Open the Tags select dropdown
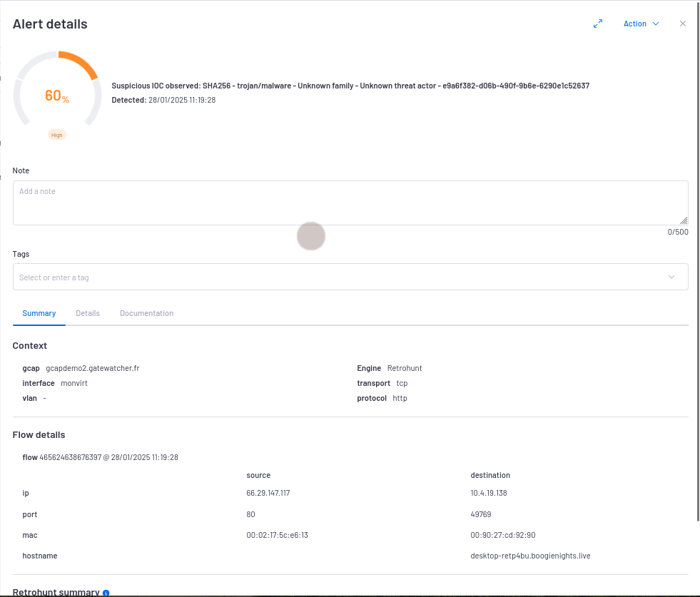The image size is (700, 597). click(x=350, y=277)
